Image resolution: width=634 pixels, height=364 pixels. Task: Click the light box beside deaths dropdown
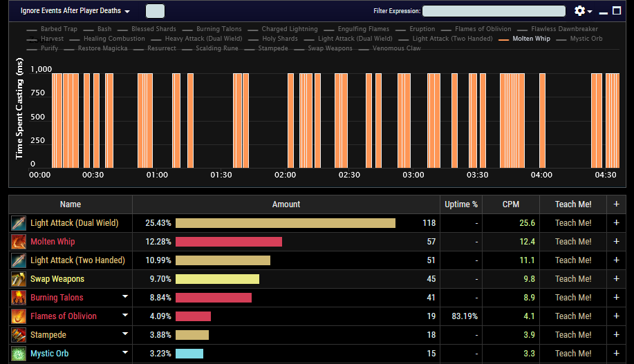tap(155, 11)
